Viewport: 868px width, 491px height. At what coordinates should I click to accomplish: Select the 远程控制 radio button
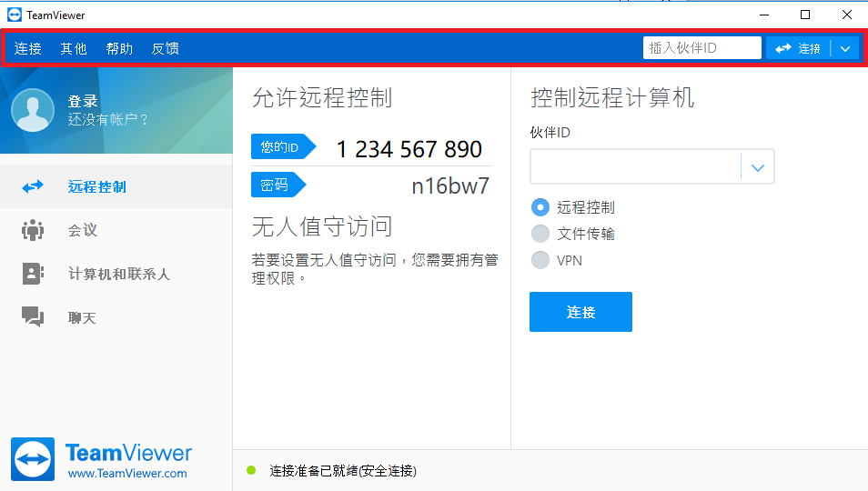click(x=540, y=207)
